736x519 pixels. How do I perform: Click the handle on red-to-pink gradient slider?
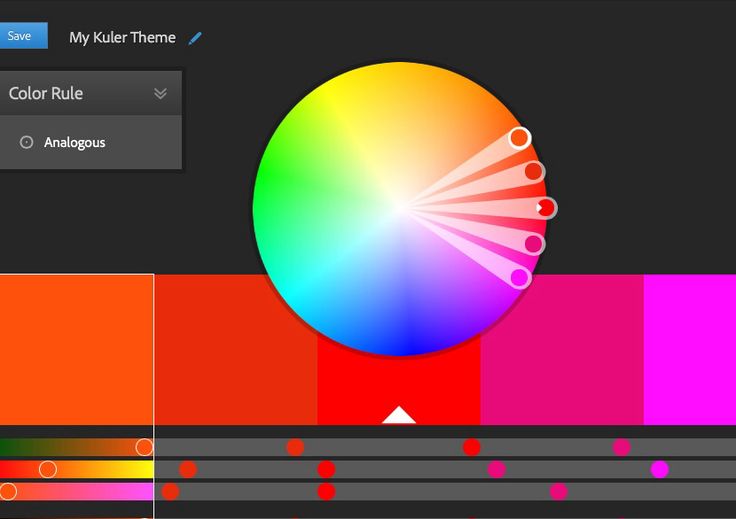click(x=8, y=491)
